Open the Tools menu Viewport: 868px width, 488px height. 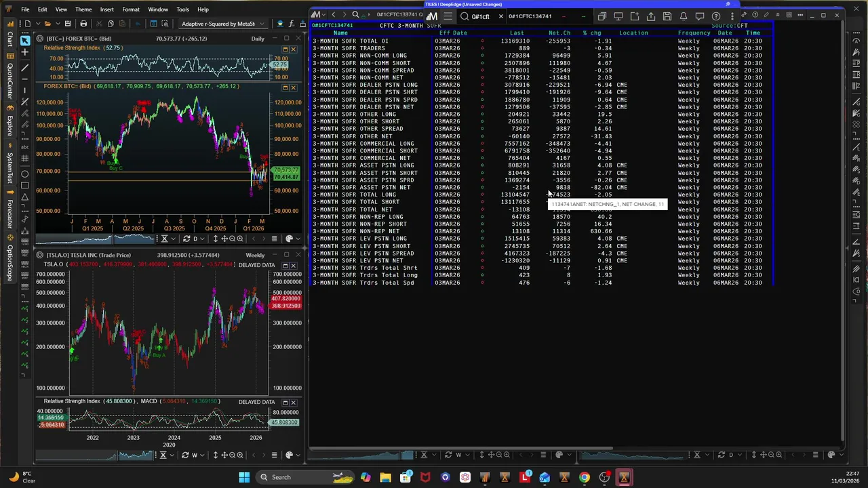pos(182,9)
